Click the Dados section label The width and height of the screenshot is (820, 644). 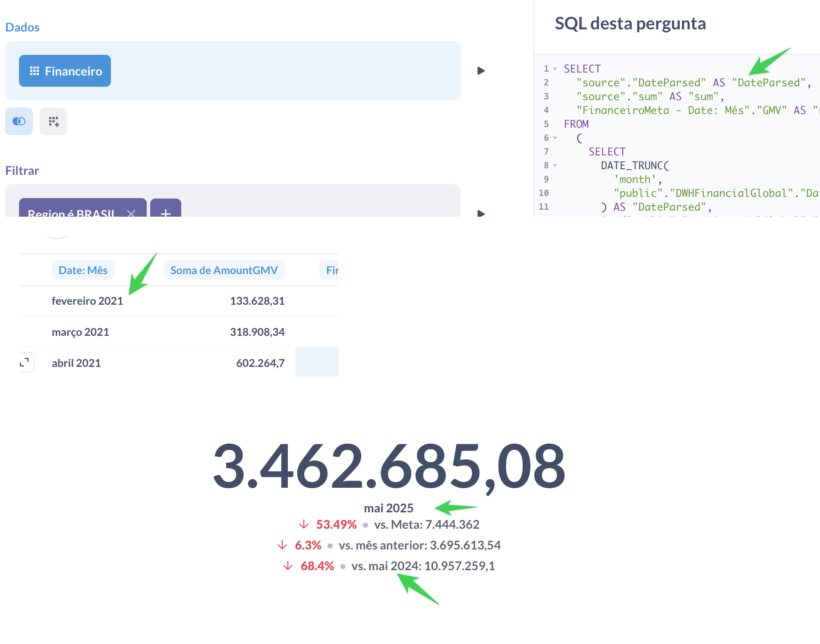coord(22,27)
